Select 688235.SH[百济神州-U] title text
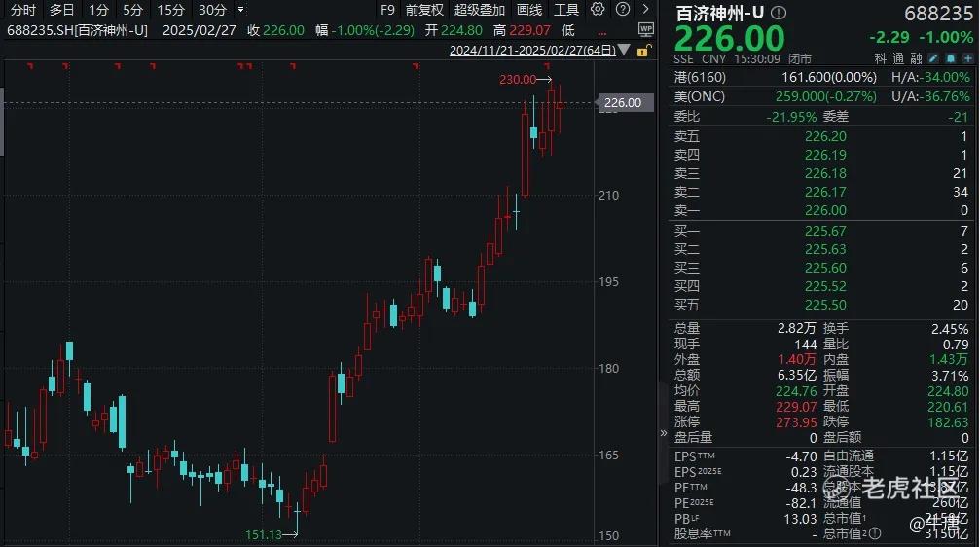 77,30
